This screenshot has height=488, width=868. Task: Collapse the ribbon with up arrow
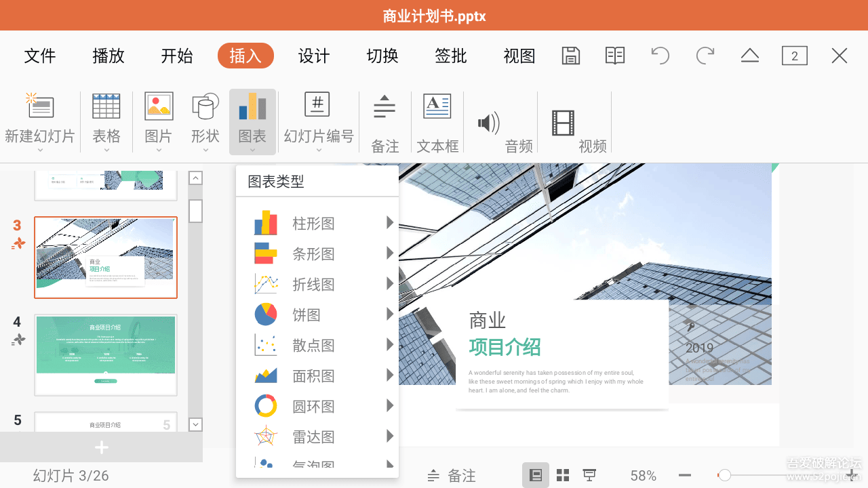tap(750, 56)
